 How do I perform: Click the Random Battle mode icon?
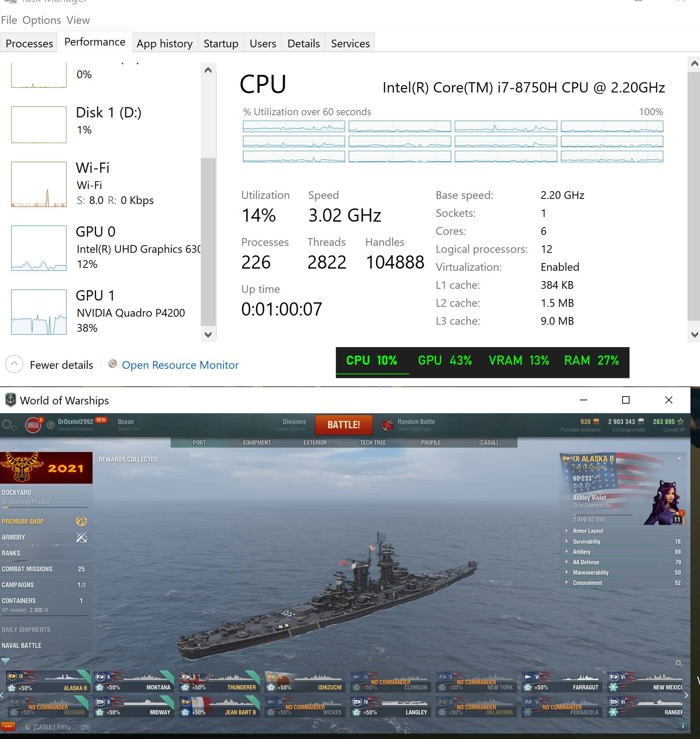pyautogui.click(x=387, y=425)
